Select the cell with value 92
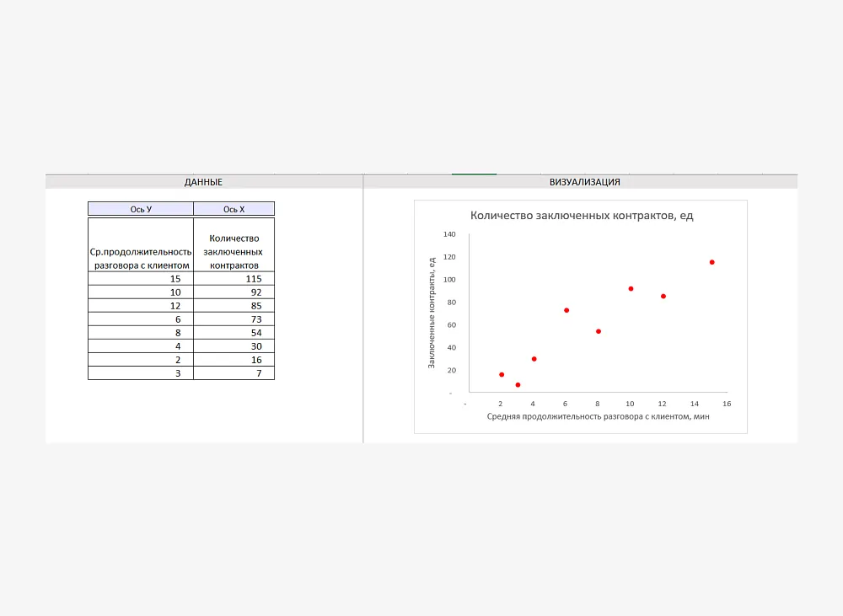843x616 pixels. (234, 292)
